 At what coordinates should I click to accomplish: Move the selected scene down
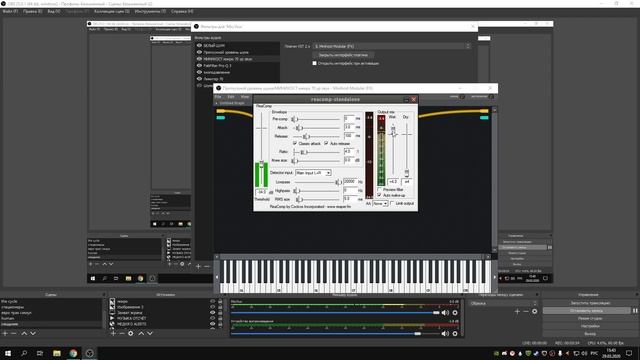coord(33,333)
